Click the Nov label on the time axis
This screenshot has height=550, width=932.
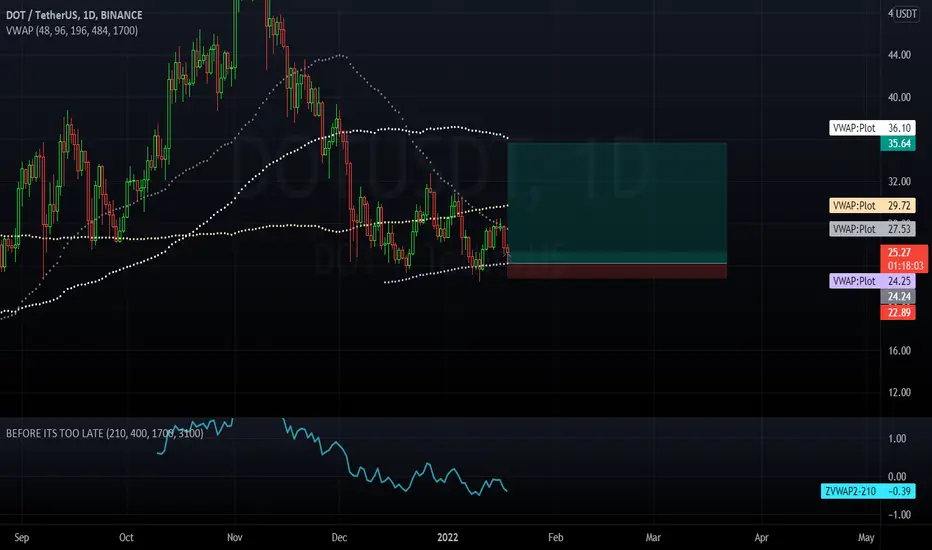pyautogui.click(x=235, y=538)
